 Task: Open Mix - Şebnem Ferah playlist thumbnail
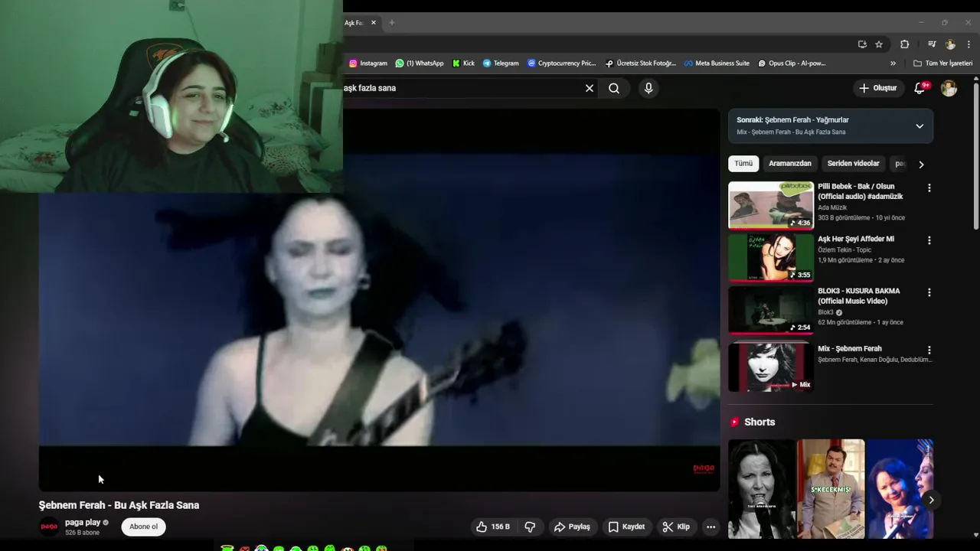point(771,367)
